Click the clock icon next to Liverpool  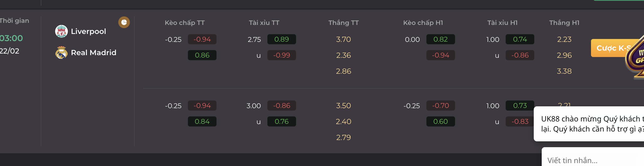[x=124, y=22]
